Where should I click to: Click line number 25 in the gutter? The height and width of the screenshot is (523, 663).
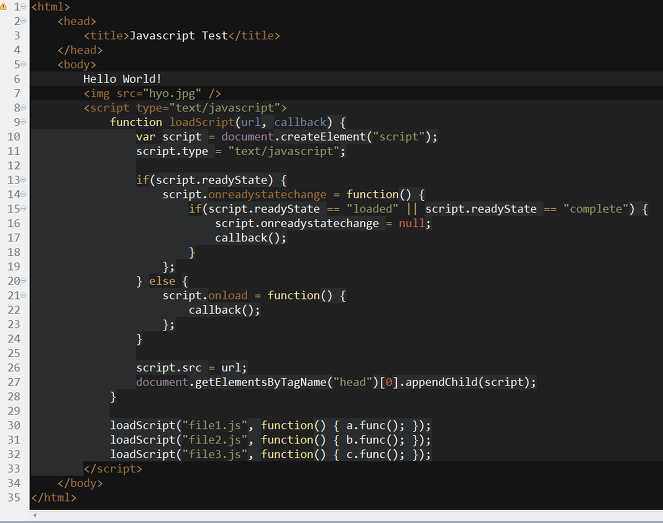click(x=14, y=353)
